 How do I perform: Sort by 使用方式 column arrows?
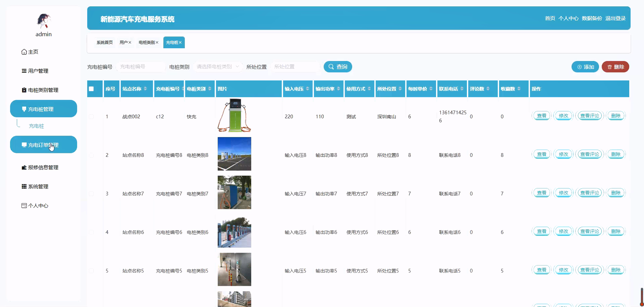point(369,89)
